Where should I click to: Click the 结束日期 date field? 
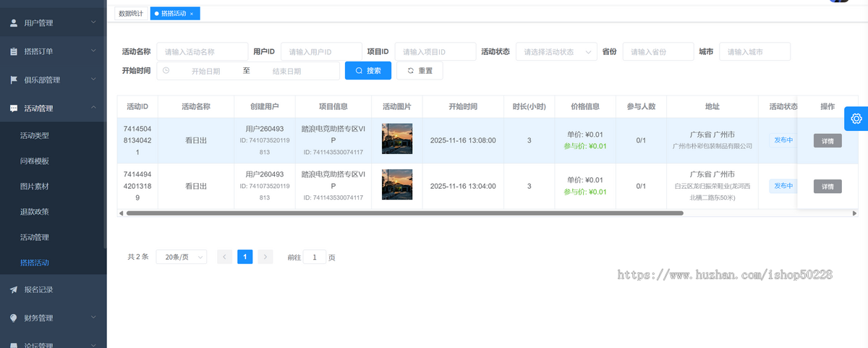point(286,71)
